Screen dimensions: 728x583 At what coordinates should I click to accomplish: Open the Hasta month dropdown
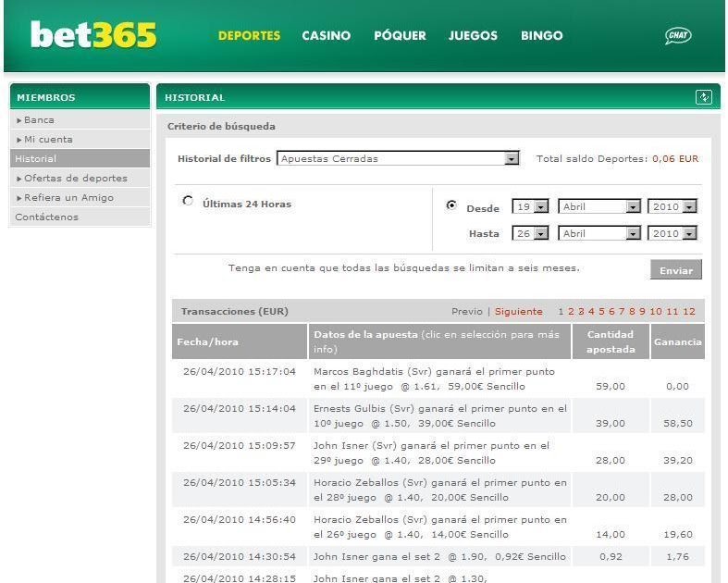coord(599,233)
